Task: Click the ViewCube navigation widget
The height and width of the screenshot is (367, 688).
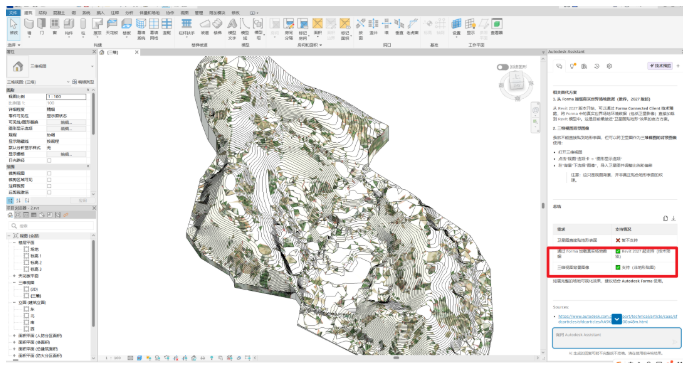Action: [x=516, y=83]
